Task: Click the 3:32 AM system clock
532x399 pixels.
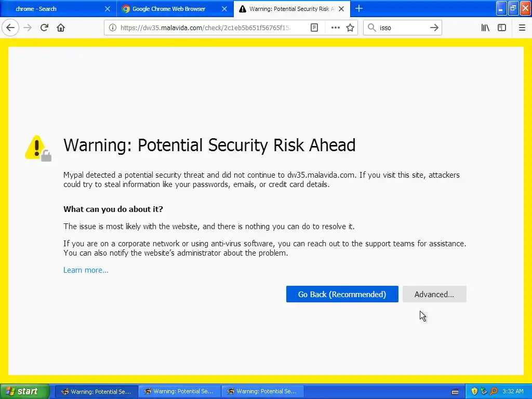Action: click(513, 392)
